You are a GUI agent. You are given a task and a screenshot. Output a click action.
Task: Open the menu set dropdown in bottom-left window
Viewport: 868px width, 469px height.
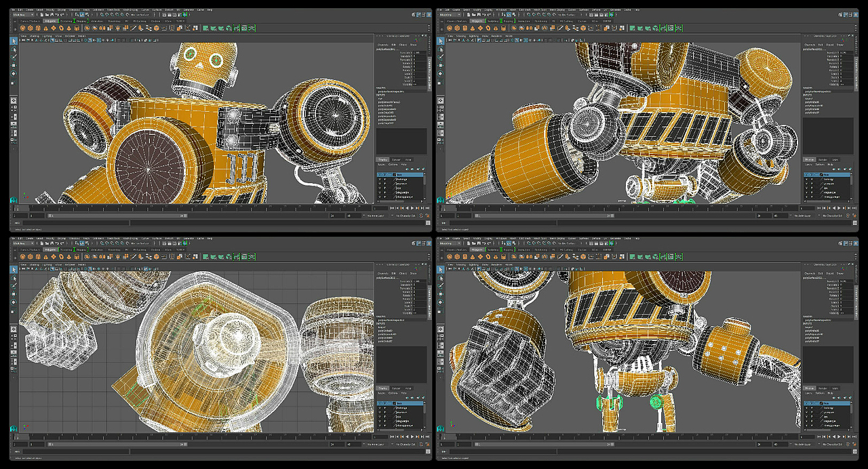pos(24,243)
